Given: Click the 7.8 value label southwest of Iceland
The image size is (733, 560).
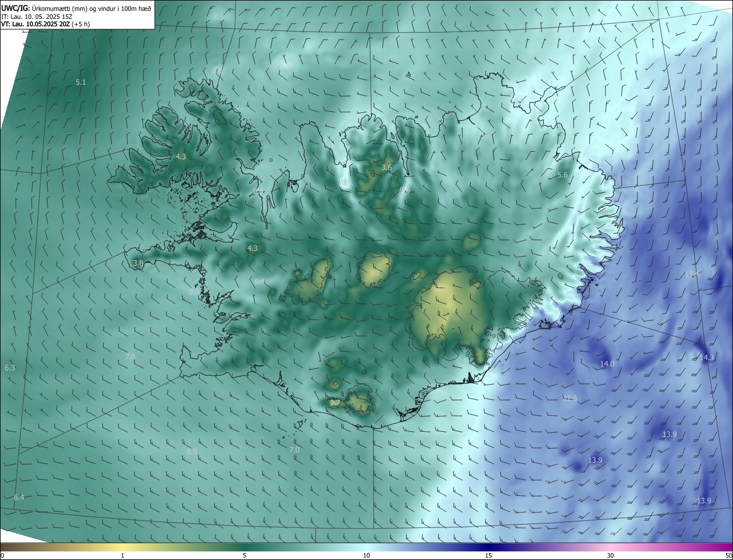Looking at the screenshot, I should coord(130,357).
